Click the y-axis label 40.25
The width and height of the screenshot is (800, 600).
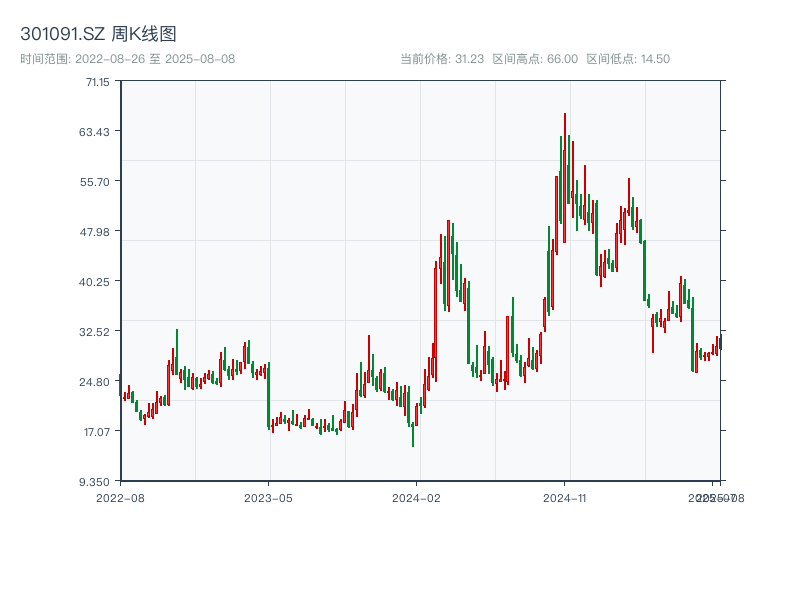point(94,282)
